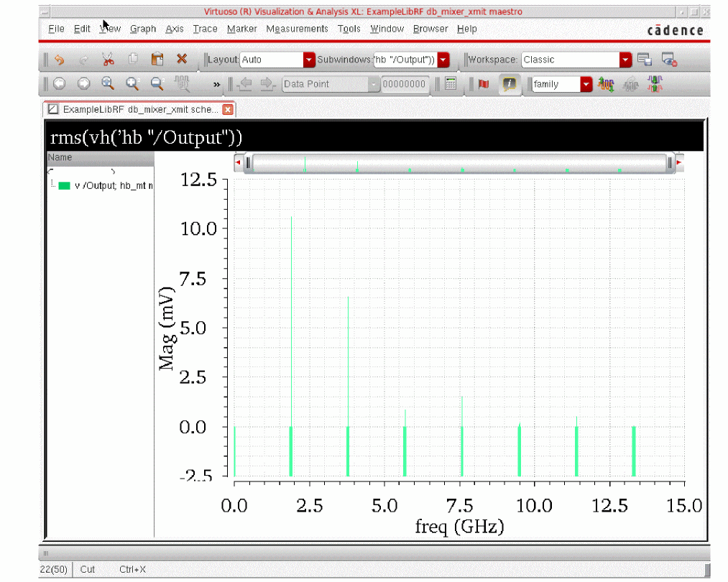Click the 22(50) status bar entry

[53, 570]
